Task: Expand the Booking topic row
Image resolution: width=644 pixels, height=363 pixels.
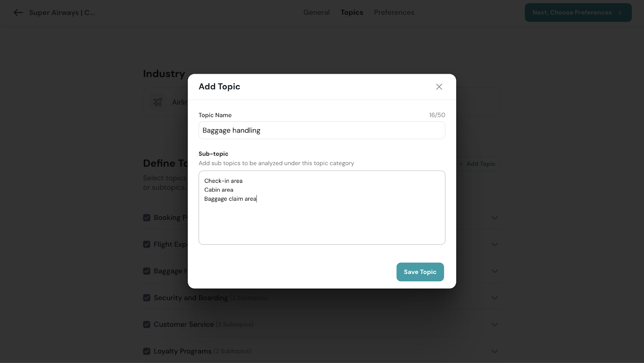Action: (x=494, y=218)
